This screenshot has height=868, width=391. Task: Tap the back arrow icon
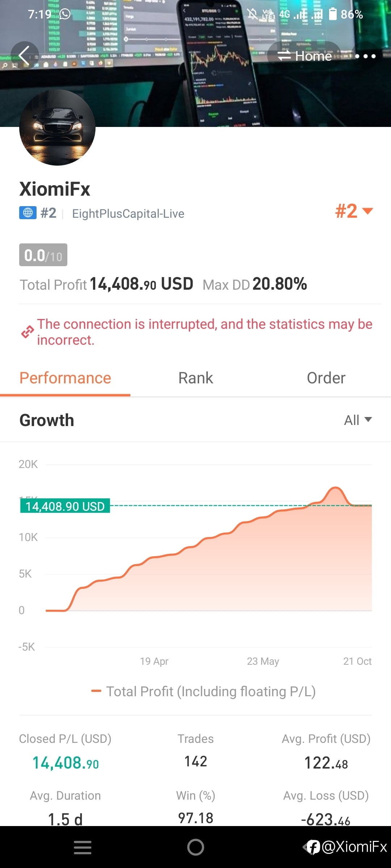tap(24, 56)
